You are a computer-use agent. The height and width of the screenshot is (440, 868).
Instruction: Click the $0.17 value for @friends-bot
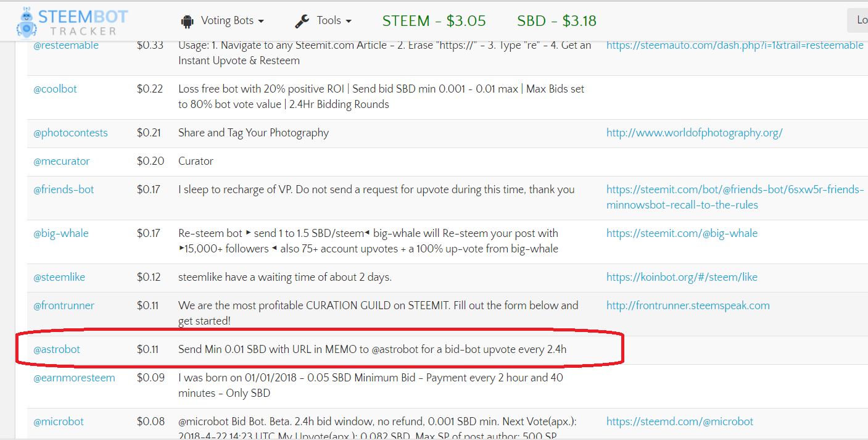pos(149,189)
